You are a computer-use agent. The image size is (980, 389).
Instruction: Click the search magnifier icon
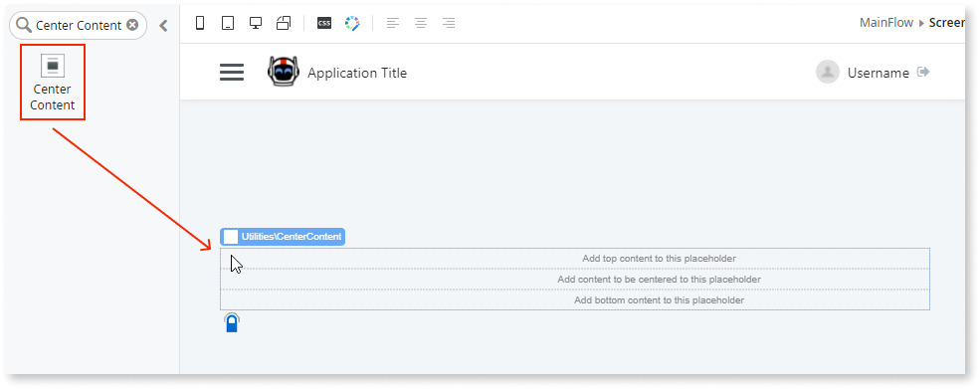pos(24,25)
